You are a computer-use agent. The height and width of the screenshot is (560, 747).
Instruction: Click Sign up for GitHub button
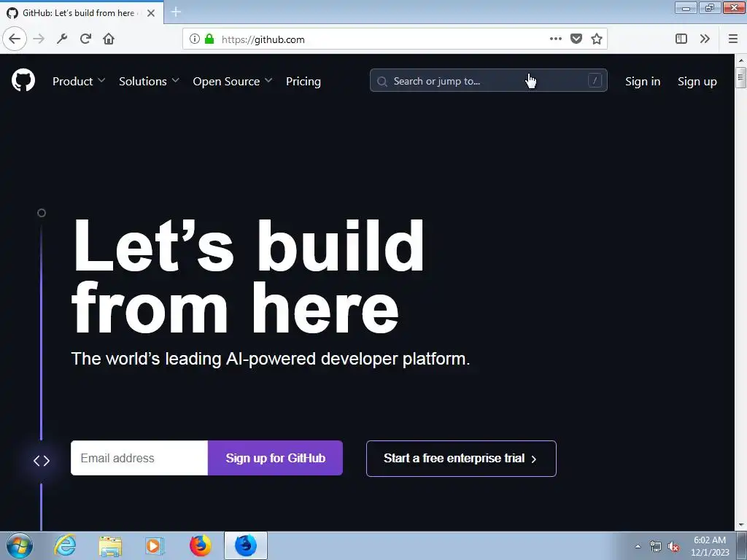[275, 458]
